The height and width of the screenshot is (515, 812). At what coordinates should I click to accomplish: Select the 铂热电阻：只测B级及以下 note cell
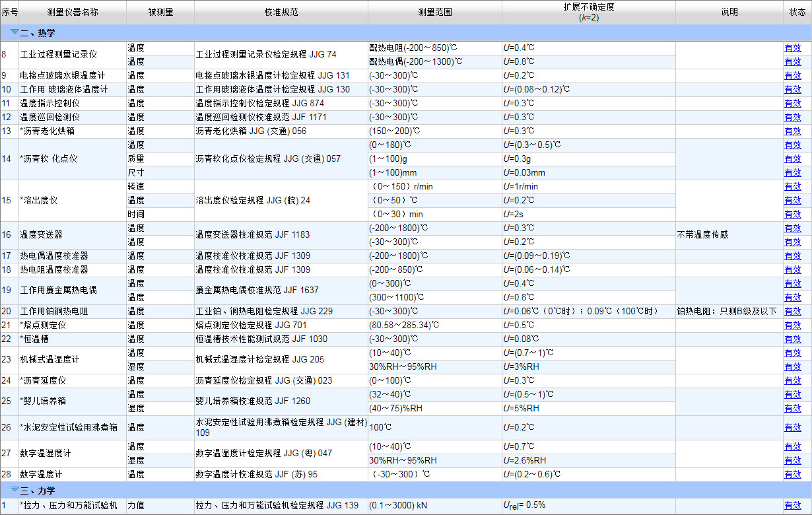coord(729,311)
